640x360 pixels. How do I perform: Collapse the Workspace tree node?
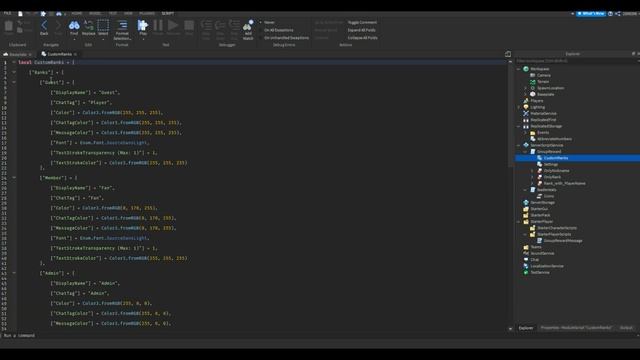[x=519, y=69]
